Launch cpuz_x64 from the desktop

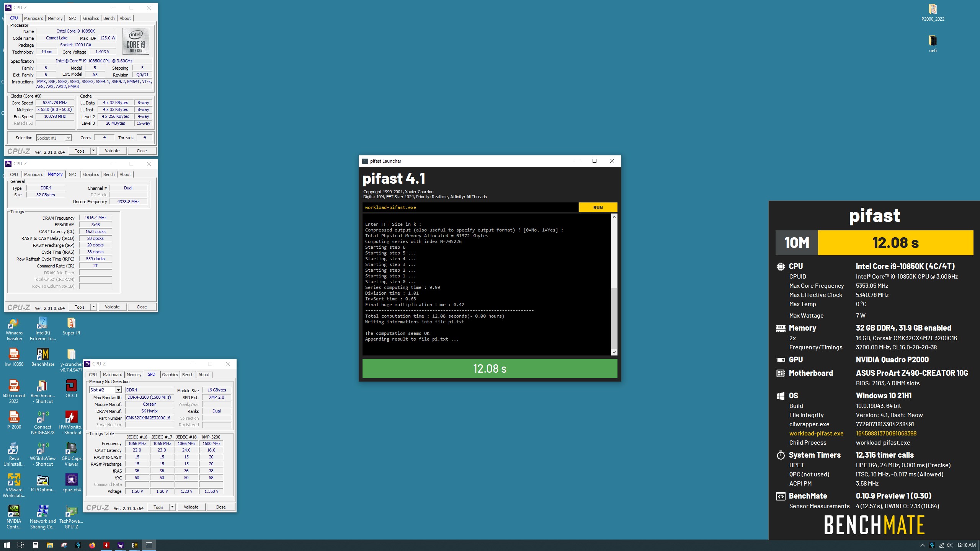[x=71, y=483]
